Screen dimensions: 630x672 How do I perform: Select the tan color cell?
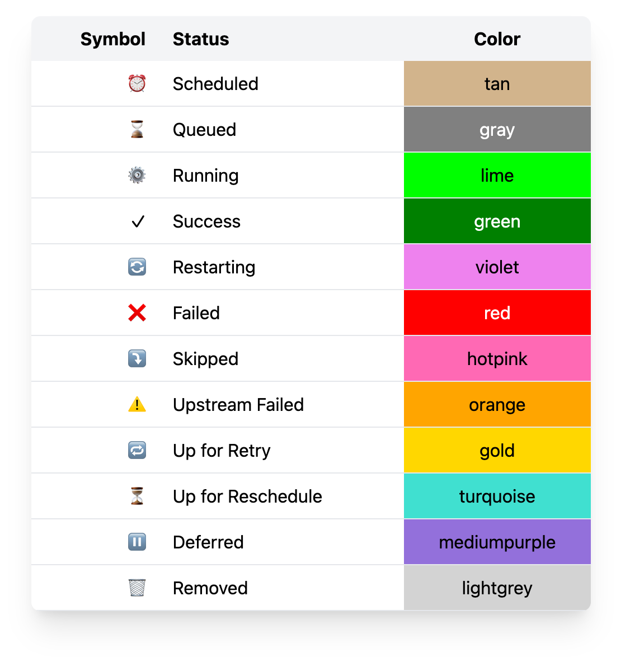pos(497,84)
